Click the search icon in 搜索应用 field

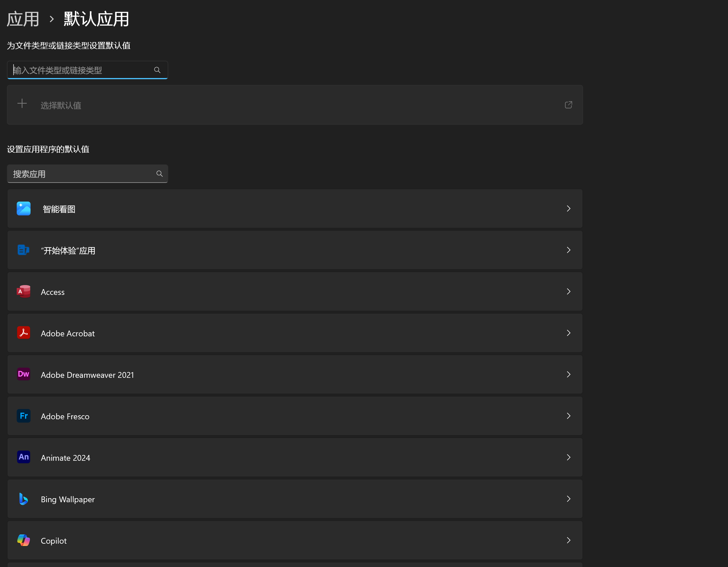(160, 174)
